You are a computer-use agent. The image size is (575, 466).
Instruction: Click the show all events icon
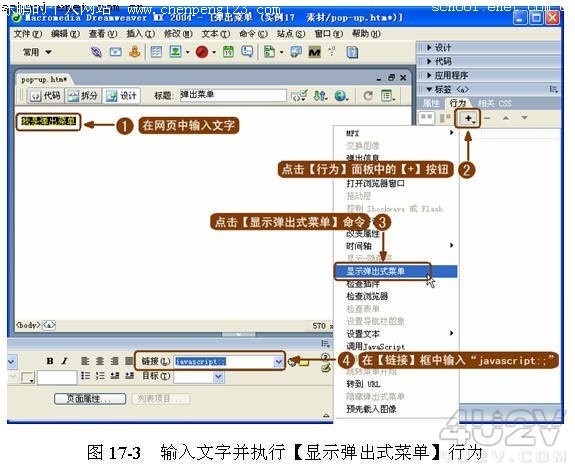coord(444,118)
